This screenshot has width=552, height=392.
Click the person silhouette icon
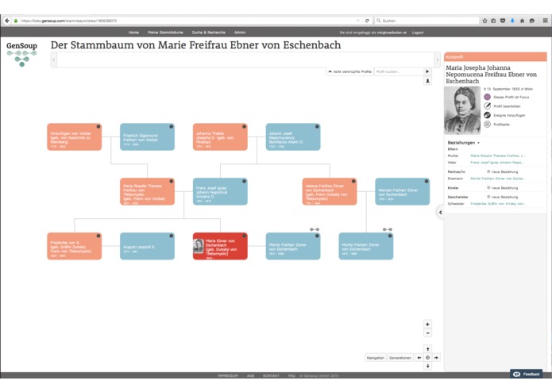[427, 81]
